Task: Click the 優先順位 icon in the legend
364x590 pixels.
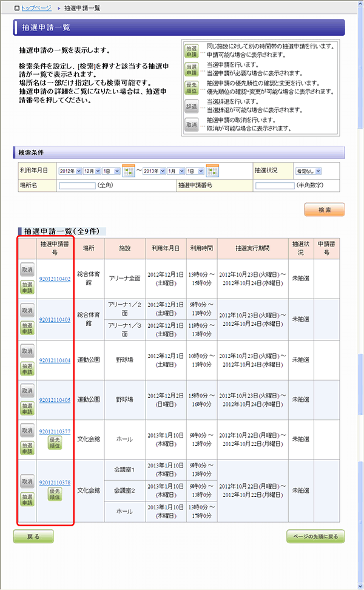Action: pos(191,88)
